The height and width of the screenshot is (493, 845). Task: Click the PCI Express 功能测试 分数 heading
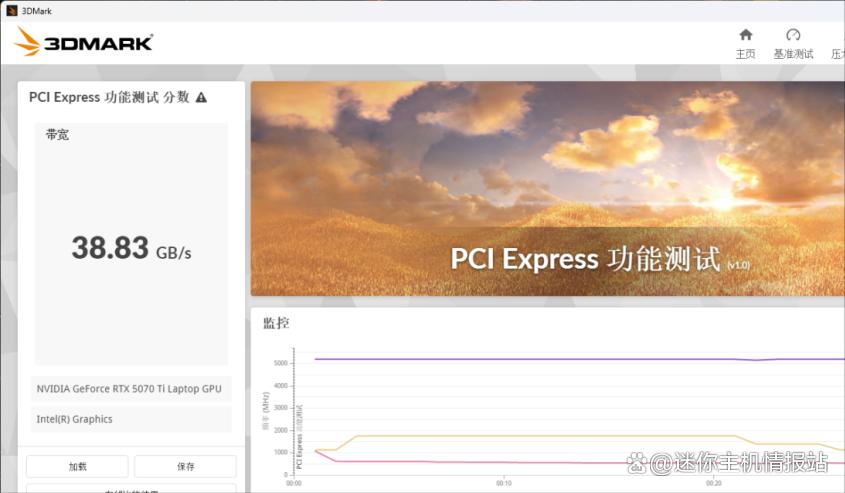pos(109,98)
